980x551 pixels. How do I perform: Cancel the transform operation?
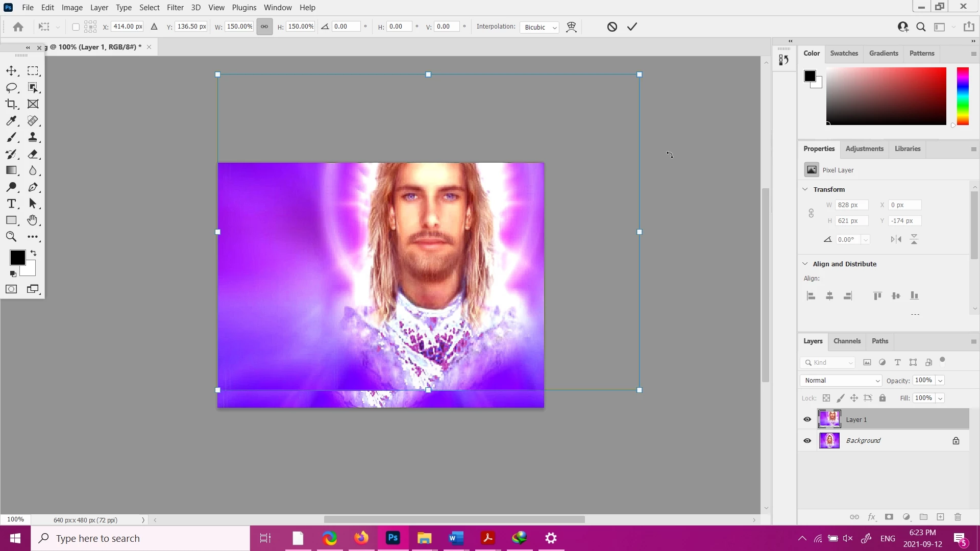point(612,27)
